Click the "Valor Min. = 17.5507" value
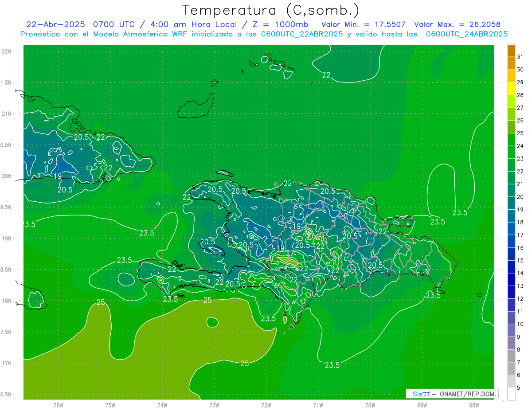Viewport: 532px width, 411px height. coord(363,24)
